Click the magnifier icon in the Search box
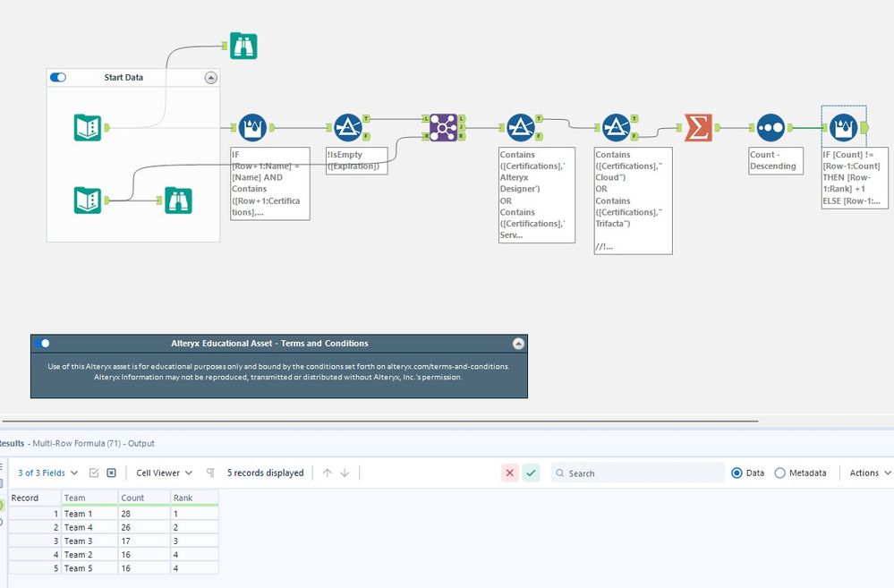The width and height of the screenshot is (894, 588). [560, 473]
